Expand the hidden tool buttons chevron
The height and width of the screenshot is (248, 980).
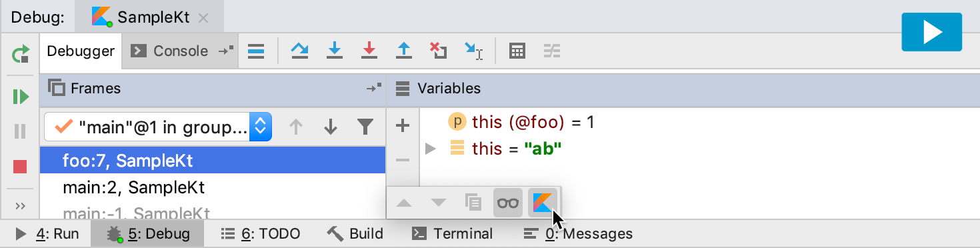20,205
